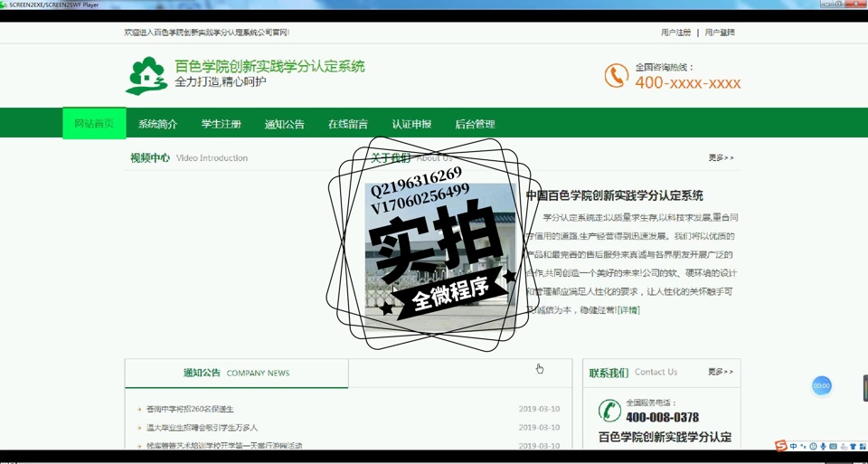Click the 用户注册 link at top
The width and height of the screenshot is (868, 464).
point(675,33)
